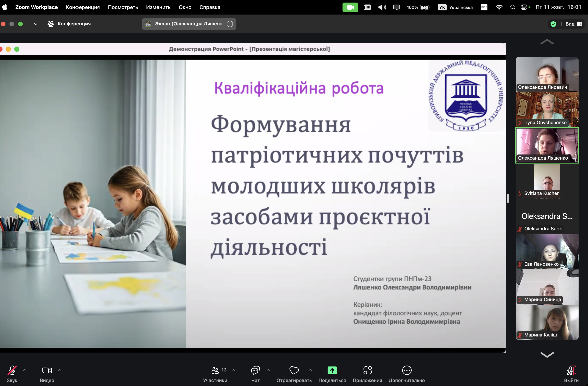This screenshot has height=386, width=588.
Task: Click the Конференция tab with people icon
Action: tap(69, 24)
